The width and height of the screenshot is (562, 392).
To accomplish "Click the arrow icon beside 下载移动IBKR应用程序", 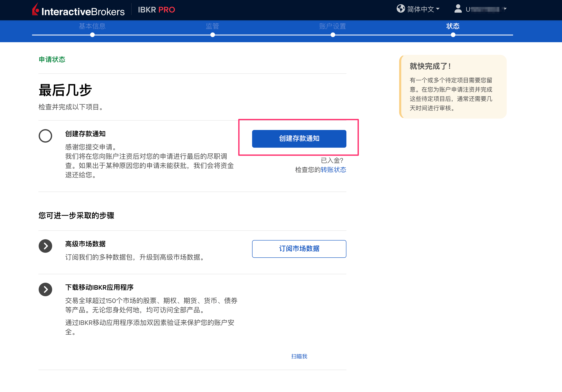I will pos(45,289).
